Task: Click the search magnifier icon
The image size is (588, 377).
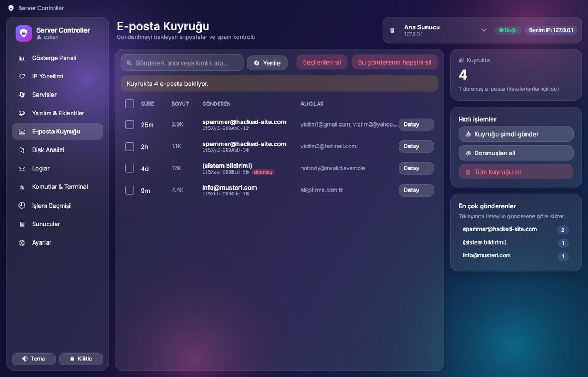Action: (129, 63)
